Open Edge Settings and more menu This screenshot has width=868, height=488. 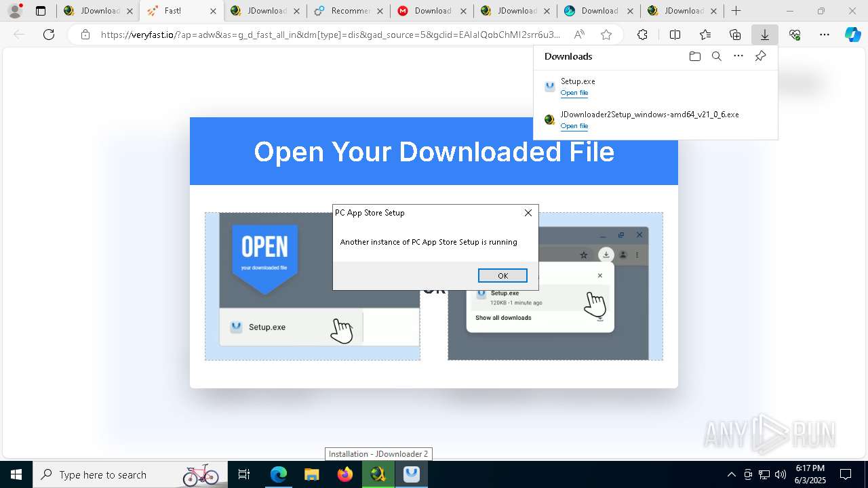(x=824, y=35)
